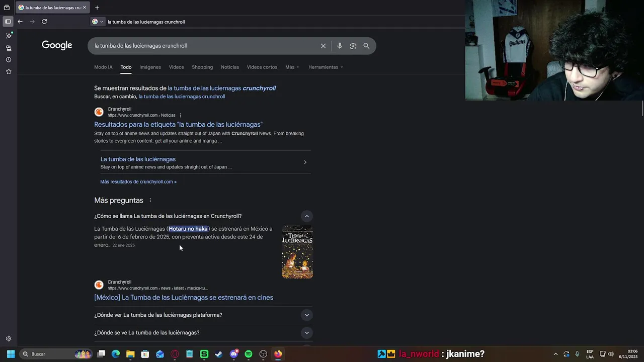Switch to 'Shopping' tab

(202, 67)
